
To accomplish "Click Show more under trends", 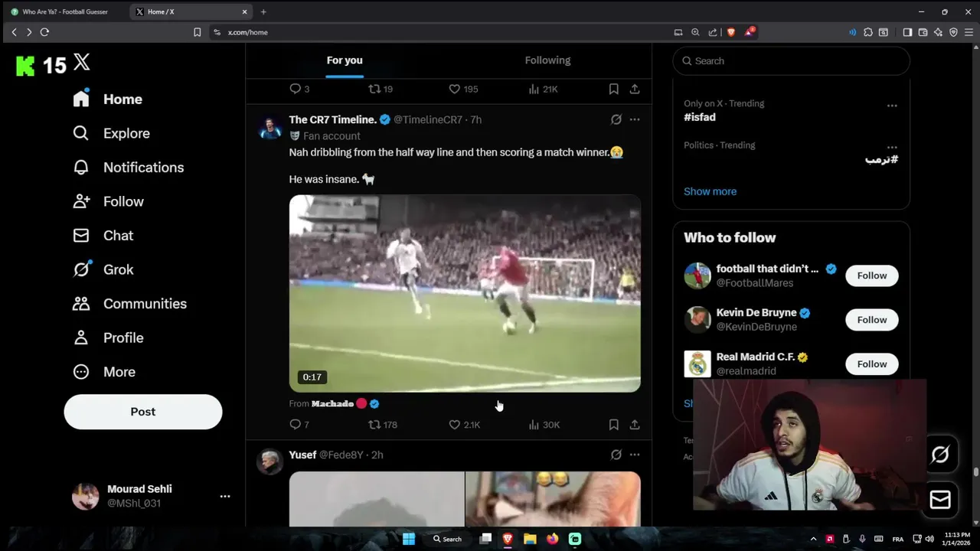I will [x=710, y=191].
